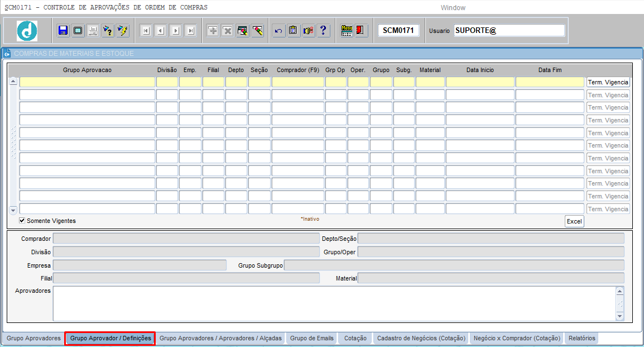The height and width of the screenshot is (347, 644).
Task: Click grid scroll down arrow
Action: 13,210
